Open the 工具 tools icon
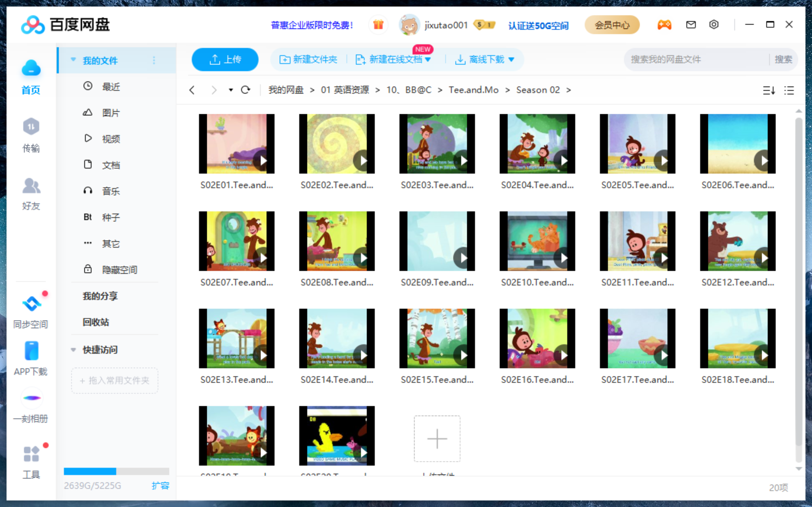The width and height of the screenshot is (812, 507). (x=31, y=454)
